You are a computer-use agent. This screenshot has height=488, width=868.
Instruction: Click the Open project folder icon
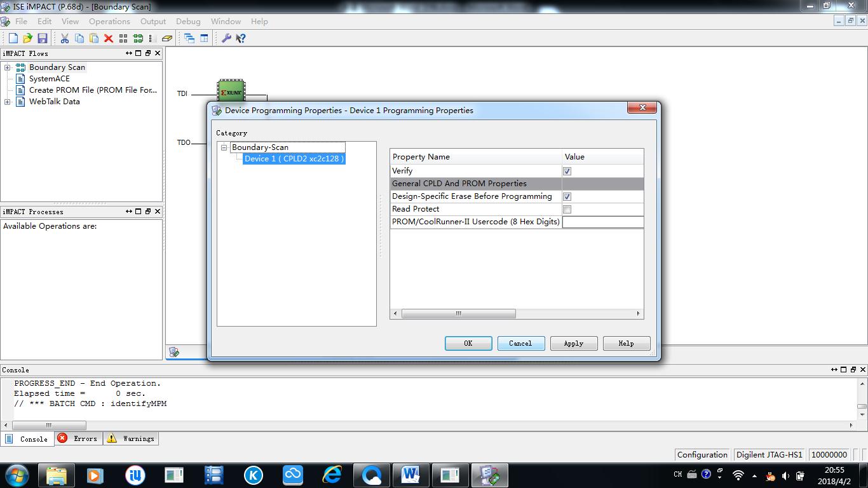point(27,38)
